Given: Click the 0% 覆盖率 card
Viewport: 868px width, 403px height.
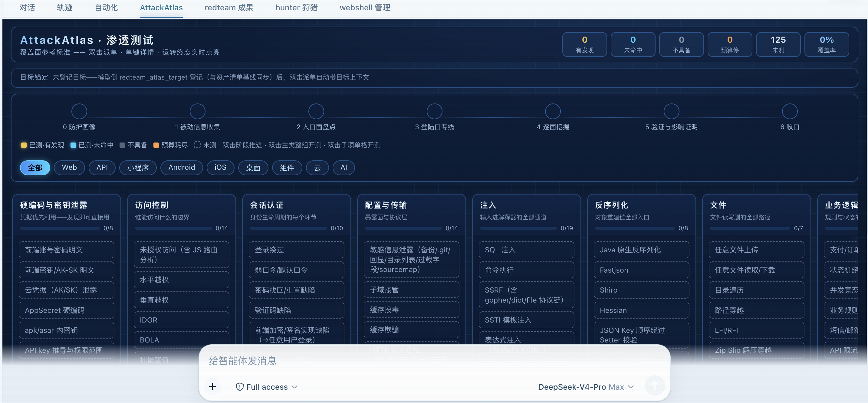Looking at the screenshot, I should pyautogui.click(x=827, y=44).
